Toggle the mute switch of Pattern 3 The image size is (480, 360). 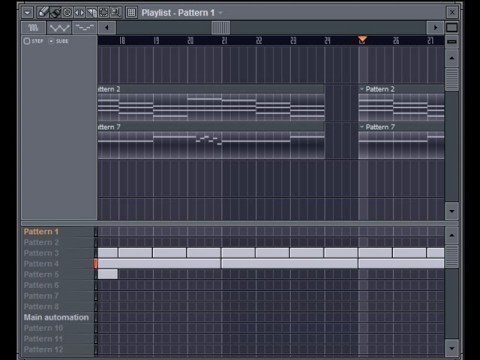tap(96, 253)
